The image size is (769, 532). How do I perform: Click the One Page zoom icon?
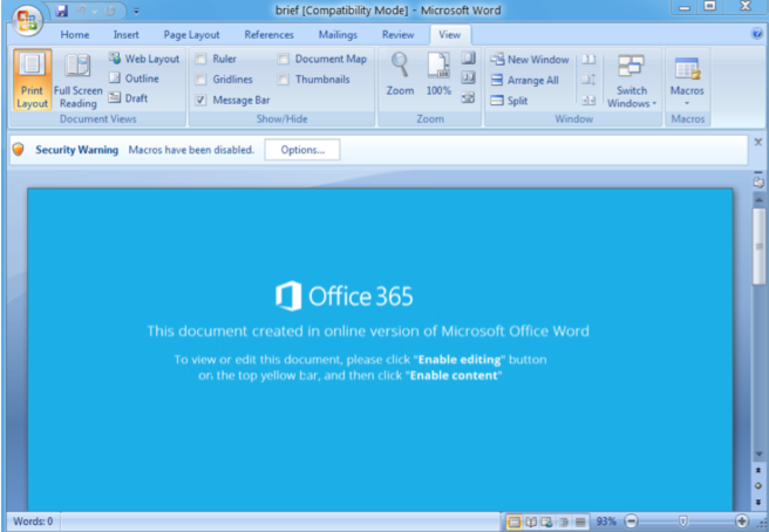[x=468, y=58]
